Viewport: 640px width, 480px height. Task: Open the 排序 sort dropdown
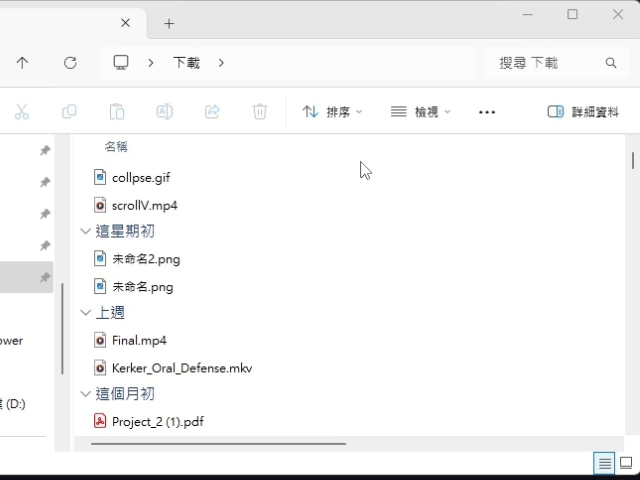[x=333, y=112]
